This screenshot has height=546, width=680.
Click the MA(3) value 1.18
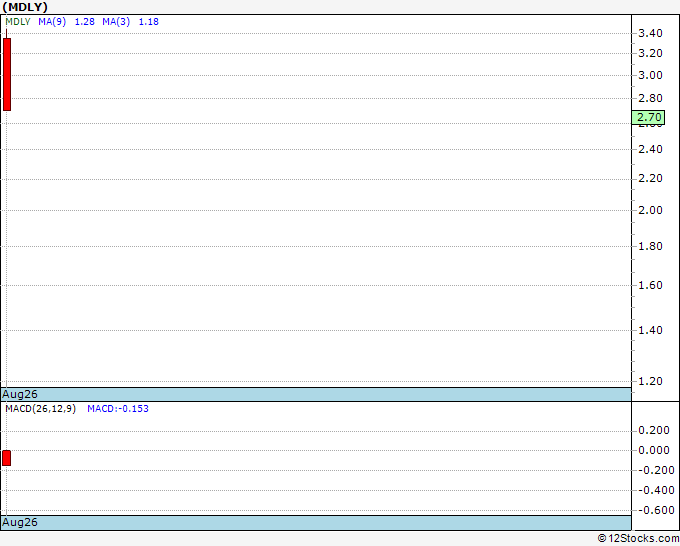[149, 22]
